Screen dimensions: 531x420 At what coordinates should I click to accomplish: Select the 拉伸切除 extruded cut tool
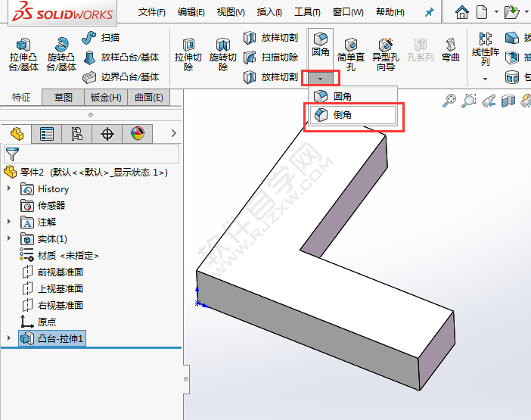(x=188, y=55)
